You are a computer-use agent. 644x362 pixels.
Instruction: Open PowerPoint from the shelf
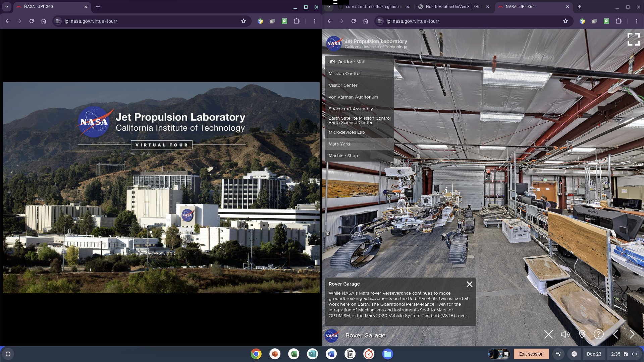pos(275,354)
